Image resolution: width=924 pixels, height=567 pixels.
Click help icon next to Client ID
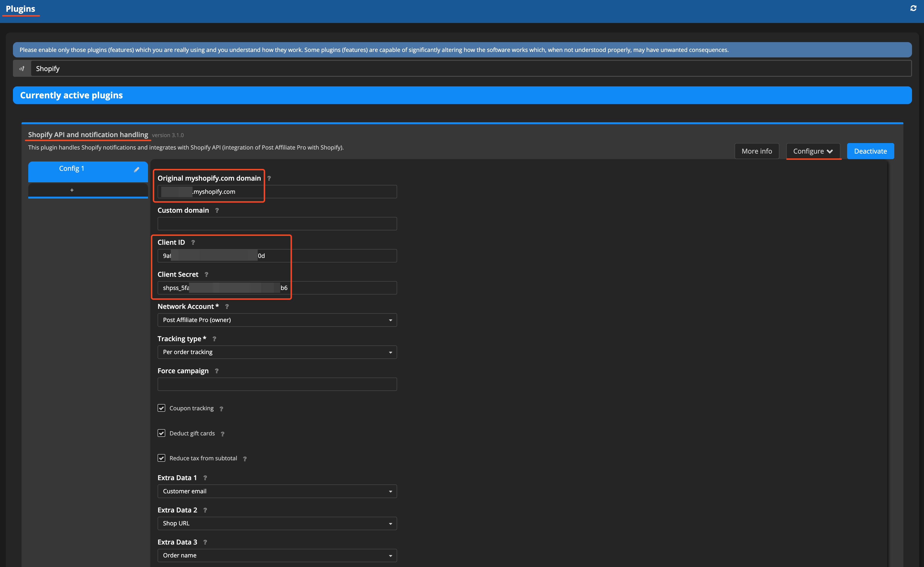(193, 243)
